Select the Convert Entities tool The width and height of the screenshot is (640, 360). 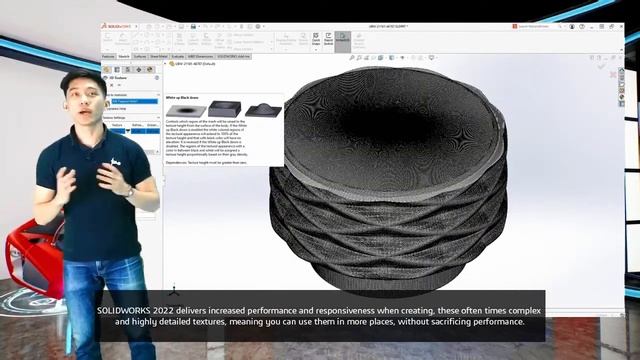point(193,40)
